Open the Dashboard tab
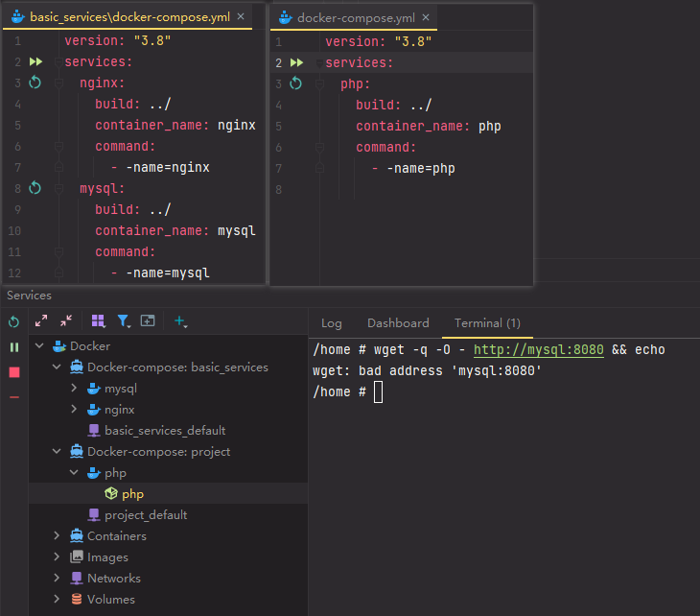Viewport: 700px width, 616px height. pyautogui.click(x=398, y=323)
